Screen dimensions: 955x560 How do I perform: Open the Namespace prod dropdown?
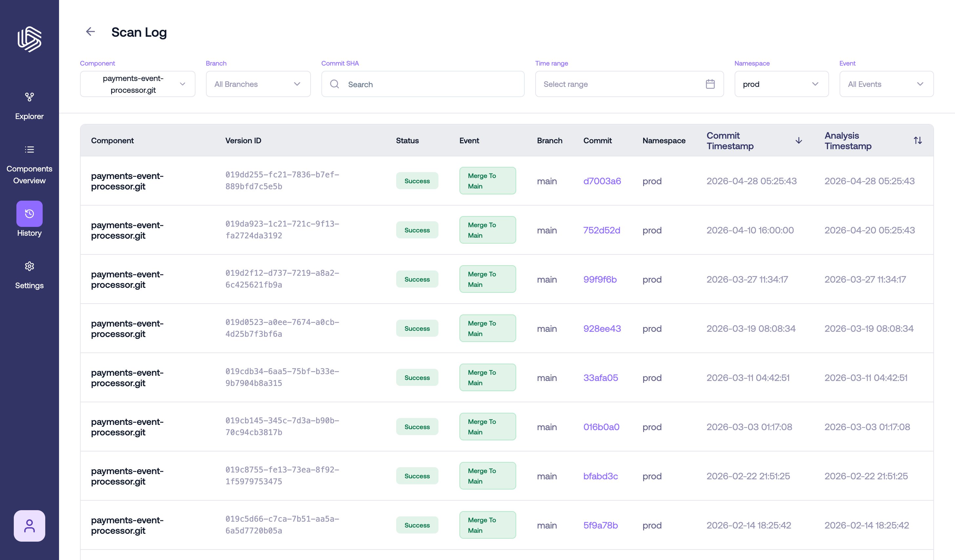point(782,84)
